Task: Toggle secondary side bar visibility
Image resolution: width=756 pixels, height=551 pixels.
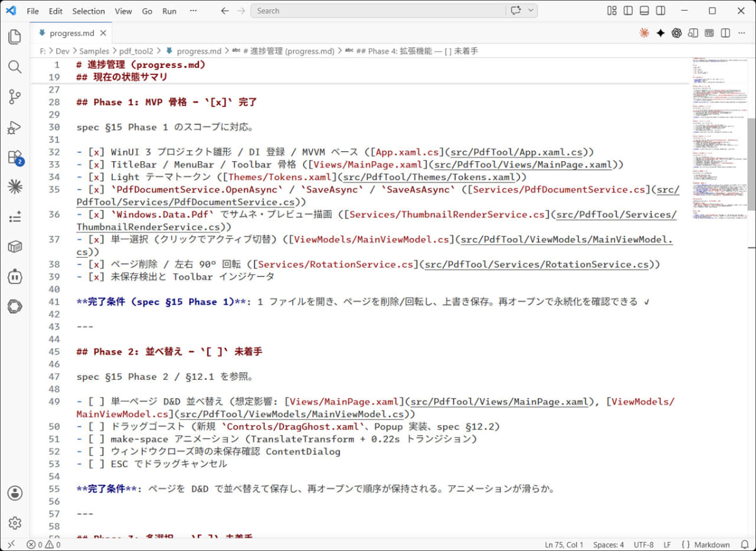Action: click(661, 11)
